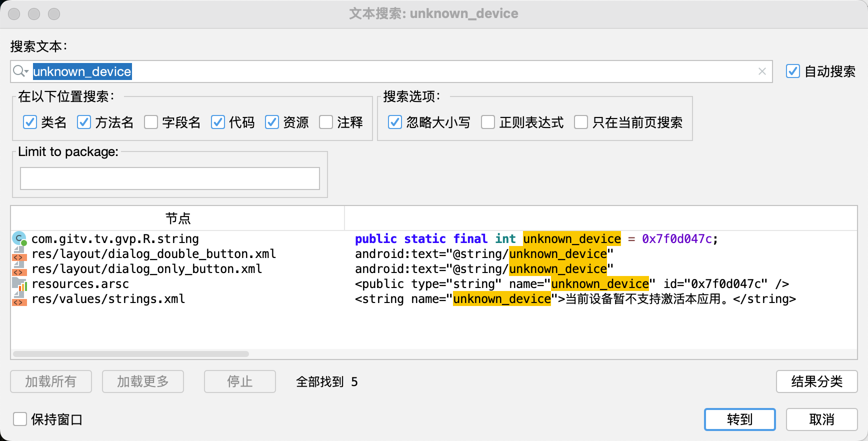Toggle the 正则表达式 option
This screenshot has height=441, width=868.
488,122
